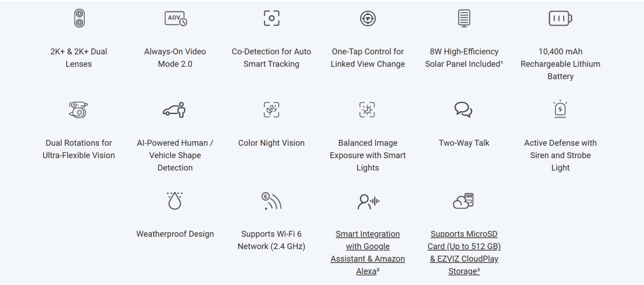The width and height of the screenshot is (644, 285).
Task: Click the Wi-Fi 6 signal icon
Action: (x=271, y=201)
